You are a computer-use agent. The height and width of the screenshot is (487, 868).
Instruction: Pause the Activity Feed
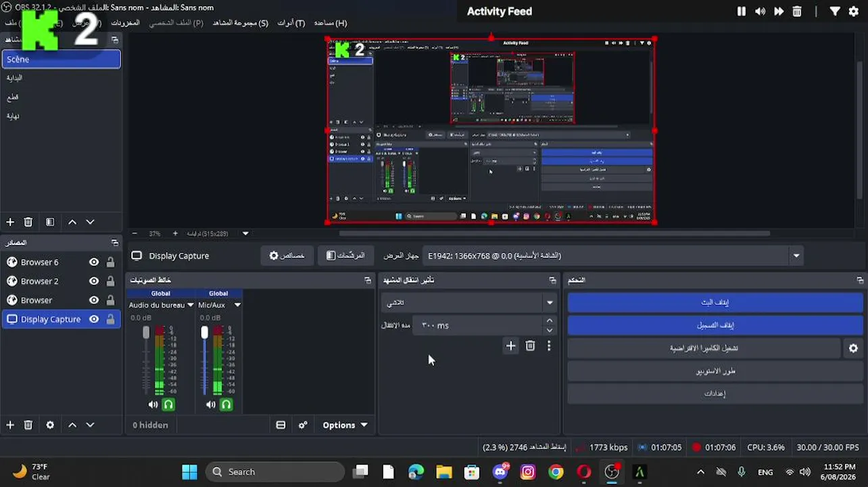[742, 11]
